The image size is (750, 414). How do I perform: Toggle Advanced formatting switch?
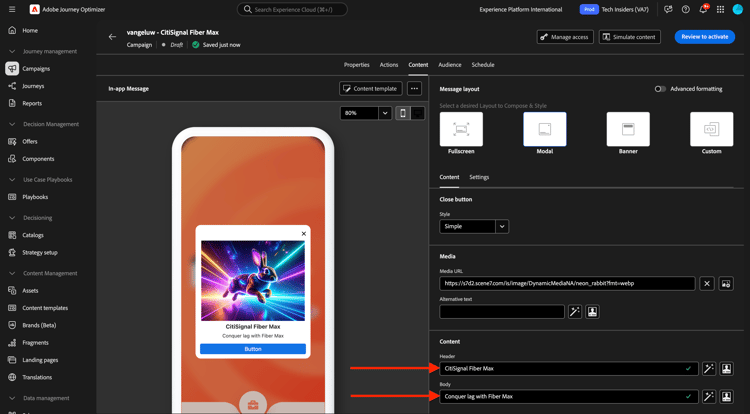660,89
